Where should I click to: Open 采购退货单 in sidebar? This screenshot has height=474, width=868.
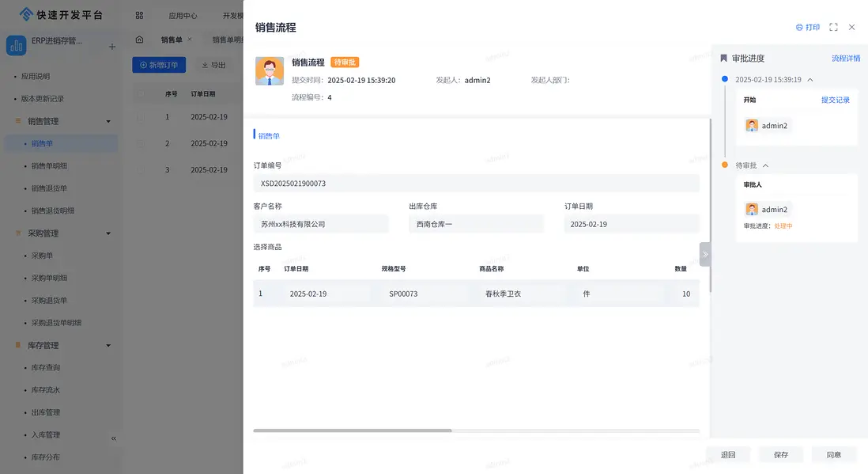point(49,301)
